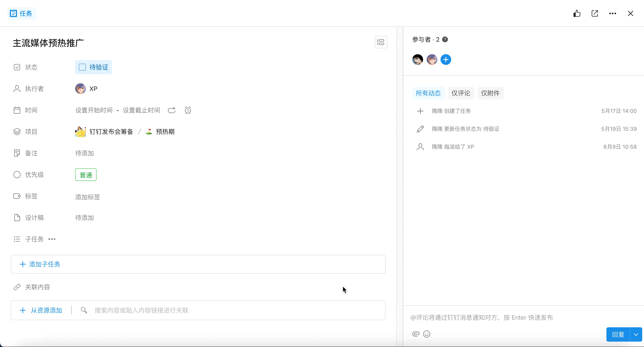Focus the related content search field

(141, 311)
